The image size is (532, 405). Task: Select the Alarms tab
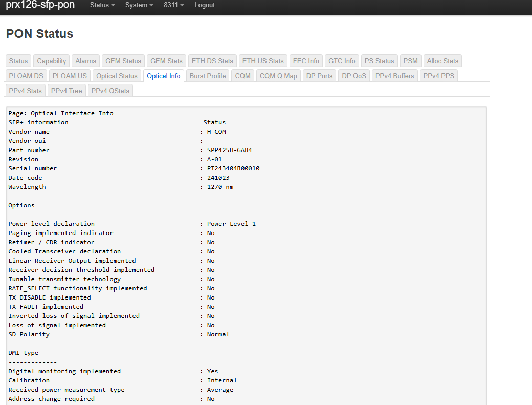(85, 61)
